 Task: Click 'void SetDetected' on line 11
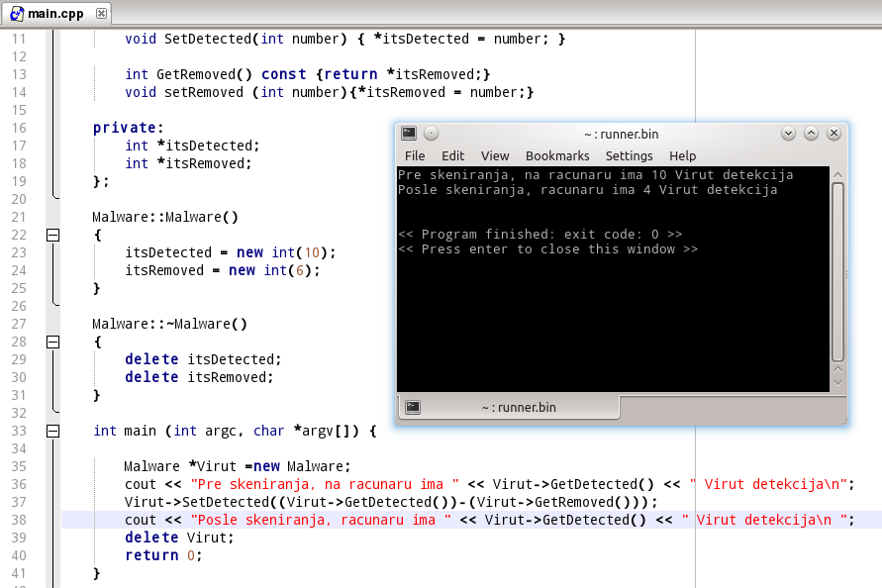(188, 39)
